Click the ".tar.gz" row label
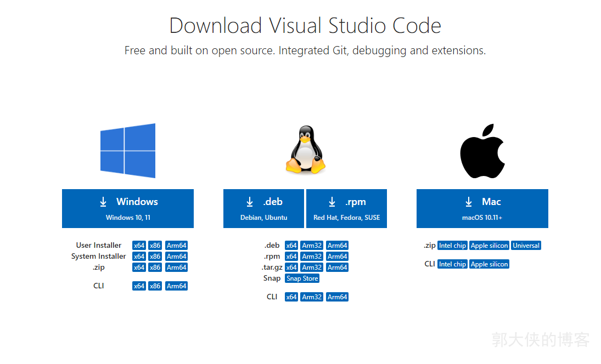 click(272, 268)
